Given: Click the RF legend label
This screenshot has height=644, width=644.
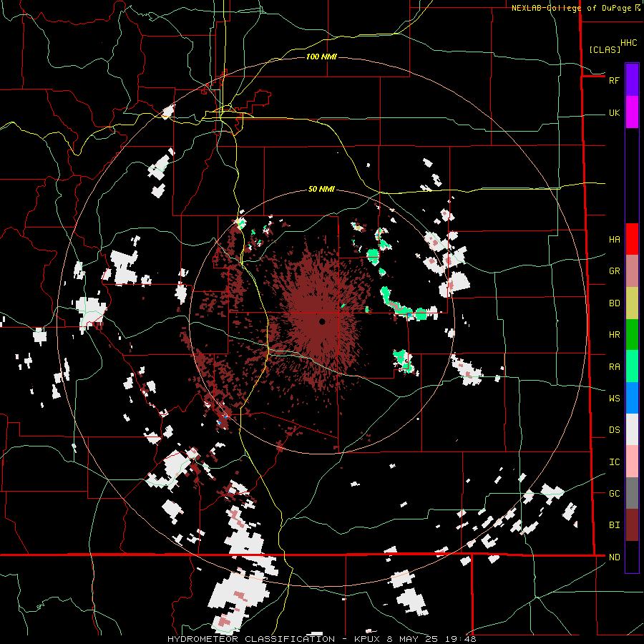Looking at the screenshot, I should pos(614,80).
